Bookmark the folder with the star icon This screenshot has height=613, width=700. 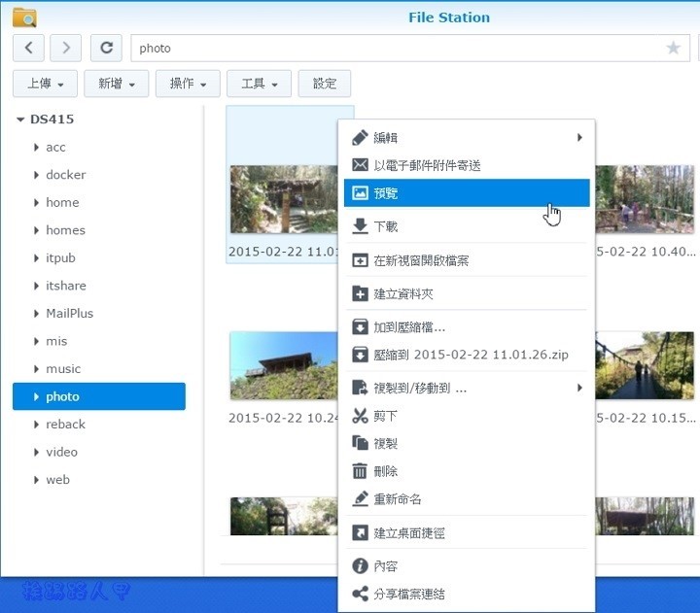(x=673, y=48)
